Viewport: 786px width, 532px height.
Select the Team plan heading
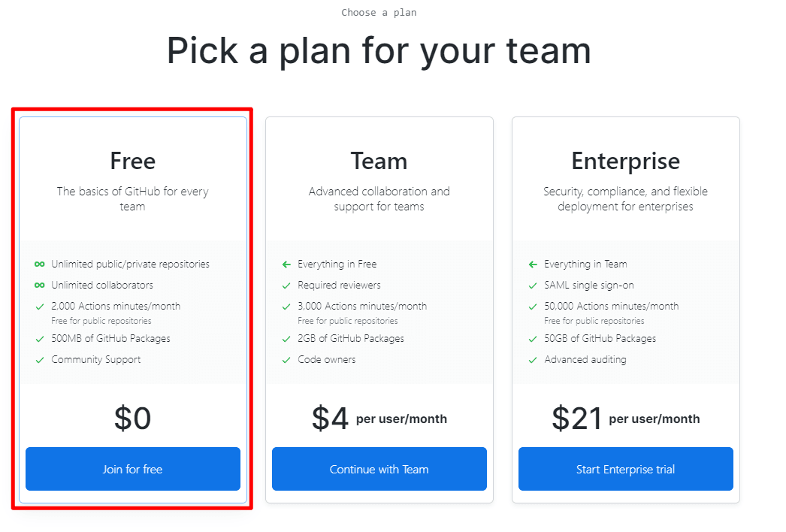(x=379, y=162)
